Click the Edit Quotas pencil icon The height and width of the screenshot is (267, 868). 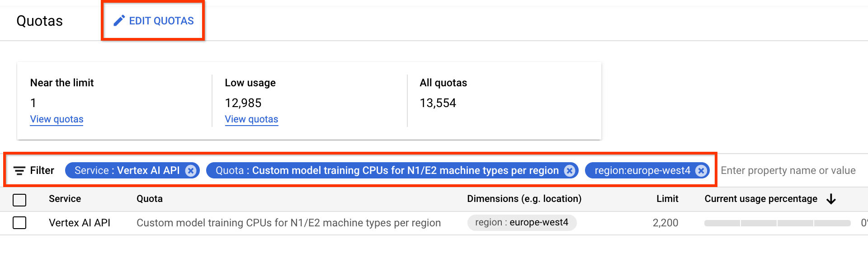pos(119,21)
